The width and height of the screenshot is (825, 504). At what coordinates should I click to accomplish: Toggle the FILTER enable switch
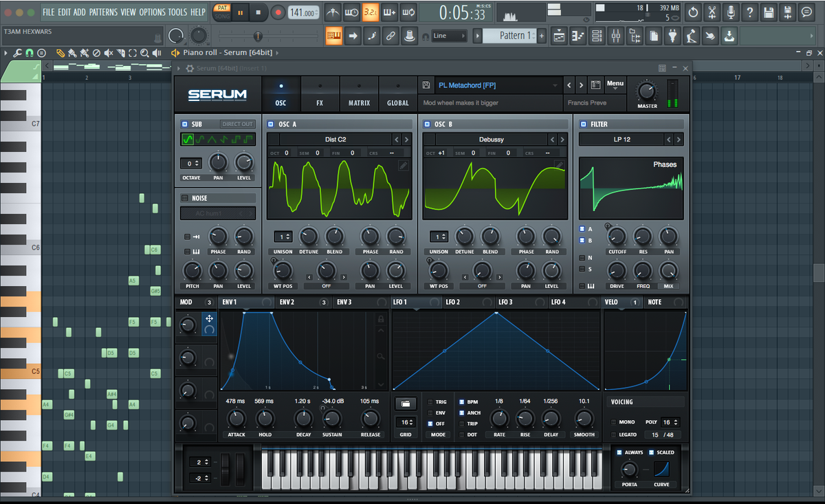583,124
